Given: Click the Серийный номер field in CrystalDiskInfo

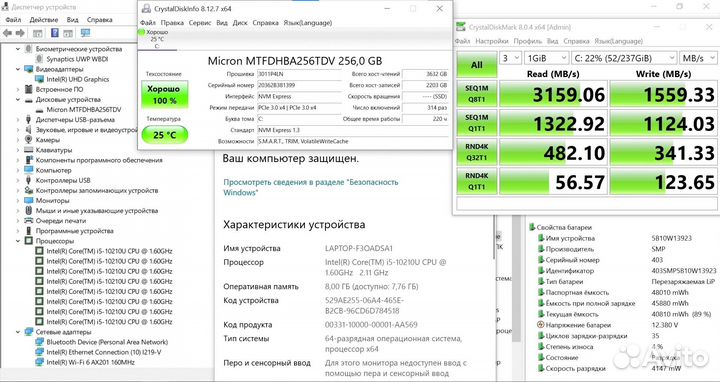Looking at the screenshot, I should pos(299,85).
